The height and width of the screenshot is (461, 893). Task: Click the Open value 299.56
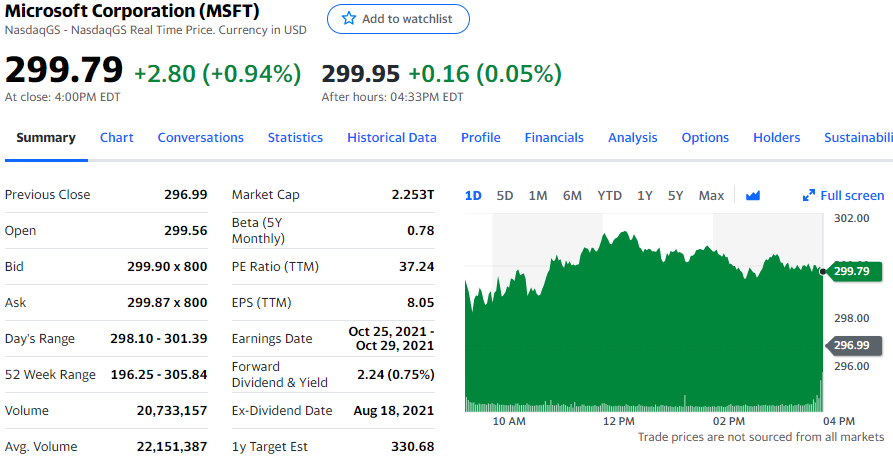186,230
